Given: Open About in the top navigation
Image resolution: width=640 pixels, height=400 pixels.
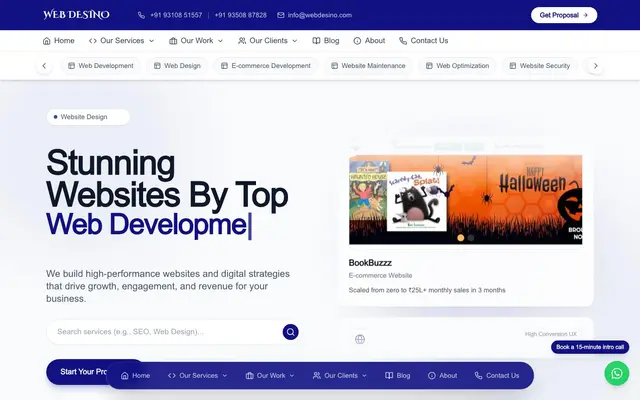Looking at the screenshot, I should tap(369, 41).
